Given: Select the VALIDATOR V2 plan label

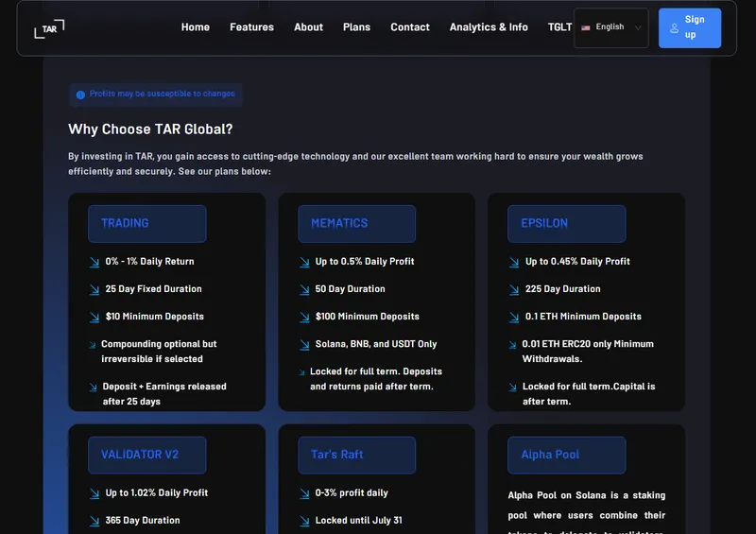Looking at the screenshot, I should pyautogui.click(x=147, y=455).
